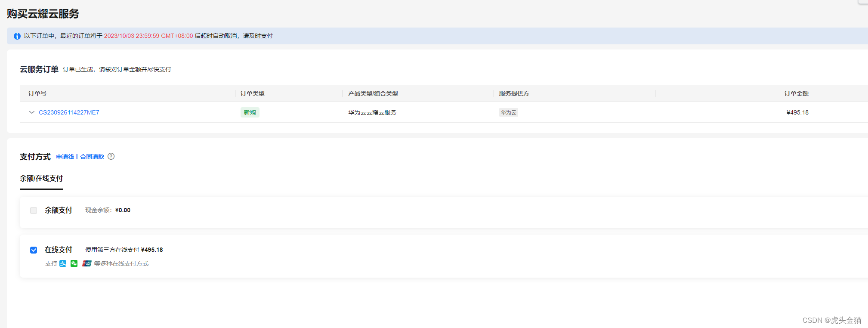The image size is (868, 328).
Task: Open order number CS230926114227ME7 link
Action: 69,112
